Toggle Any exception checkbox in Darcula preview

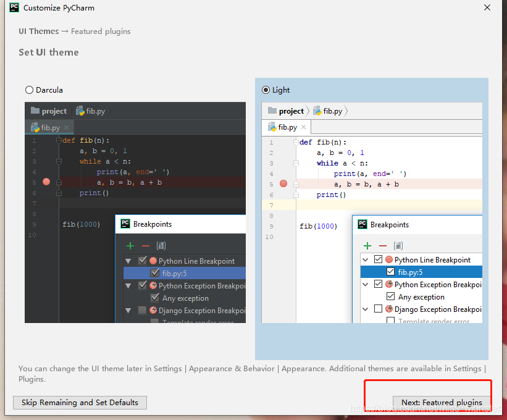click(155, 298)
